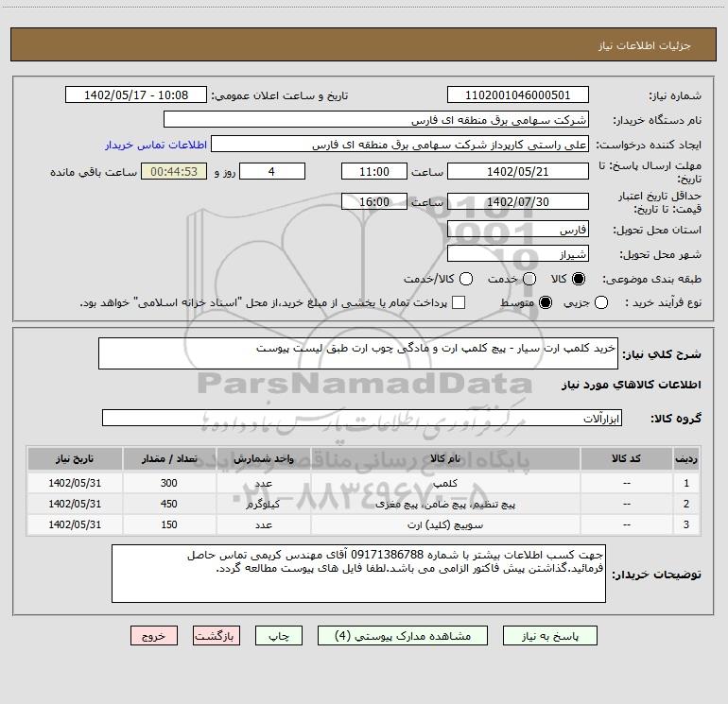Toggle the اسناد خزانه اسلامی payment checkbox

459,302
